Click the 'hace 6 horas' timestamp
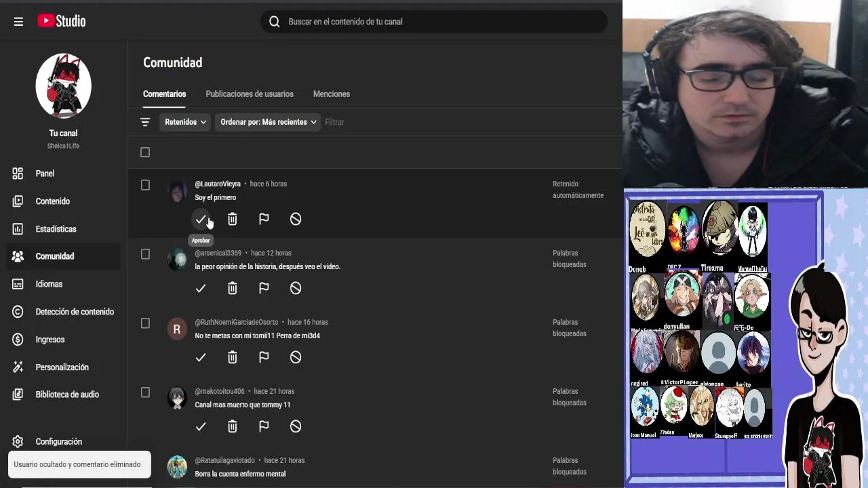 (x=269, y=184)
